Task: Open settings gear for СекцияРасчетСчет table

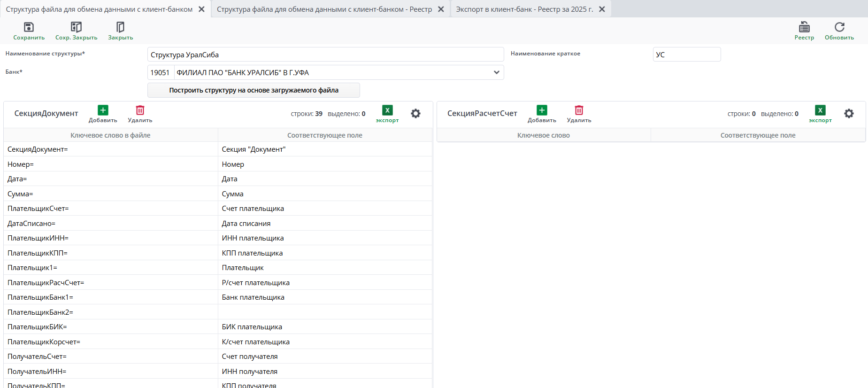Action: [849, 114]
